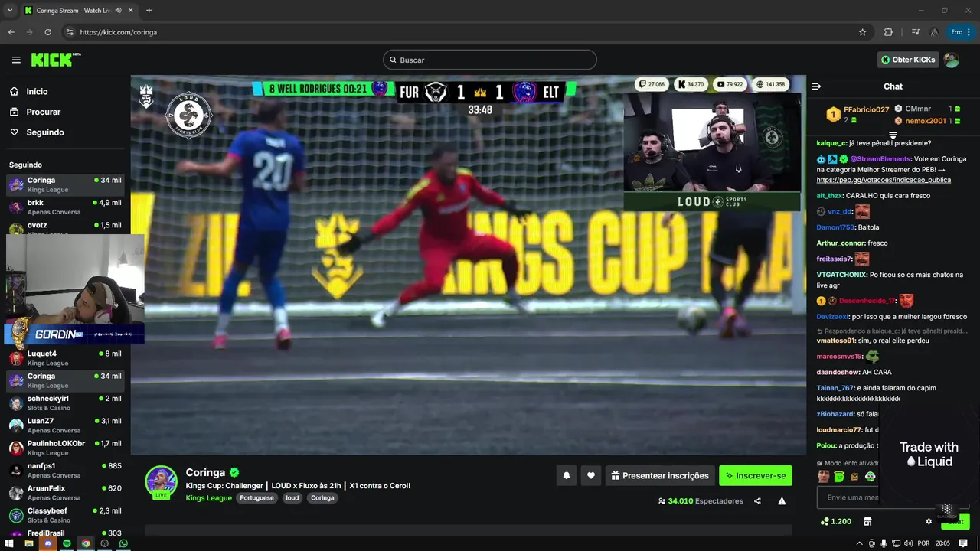Screen dimensions: 980x551
Task: Open Classybeef channel in sidebar
Action: coord(65,515)
